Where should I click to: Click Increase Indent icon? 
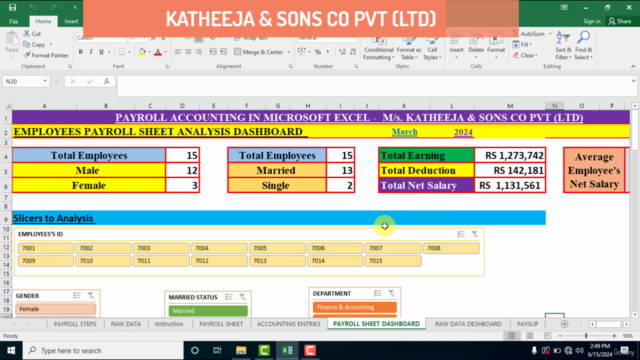coord(223,52)
